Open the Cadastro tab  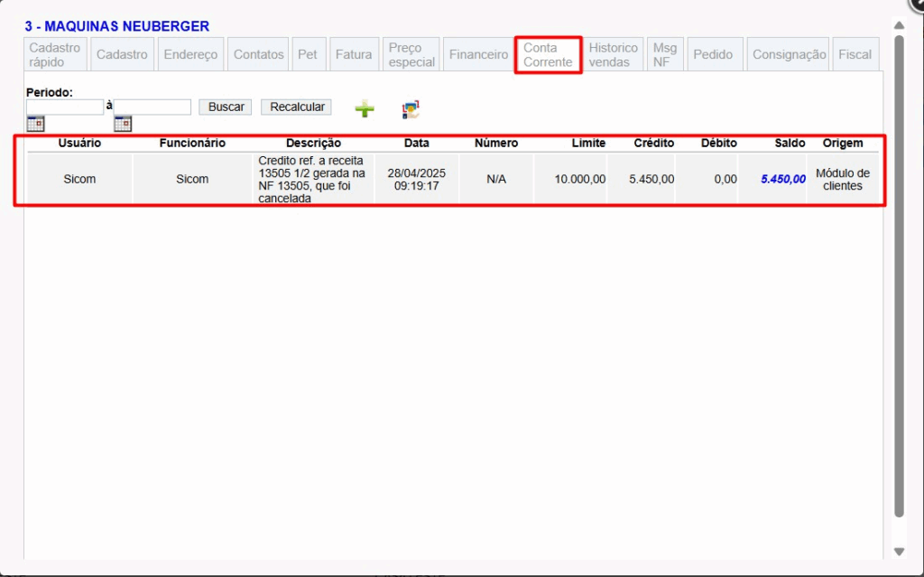(x=122, y=54)
